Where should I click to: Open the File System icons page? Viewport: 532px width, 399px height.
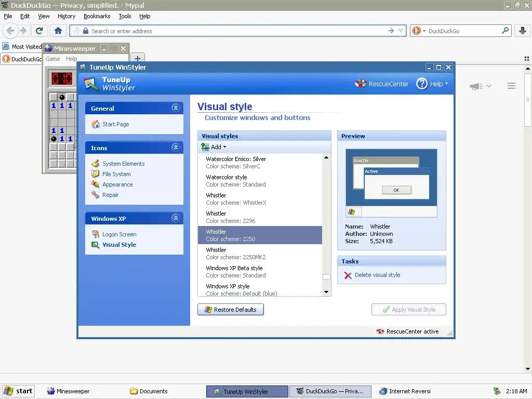coord(116,174)
